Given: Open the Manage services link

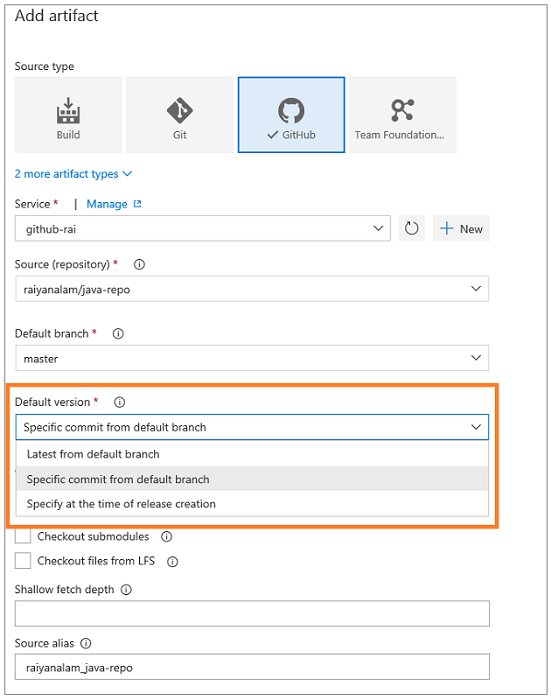Looking at the screenshot, I should [113, 204].
